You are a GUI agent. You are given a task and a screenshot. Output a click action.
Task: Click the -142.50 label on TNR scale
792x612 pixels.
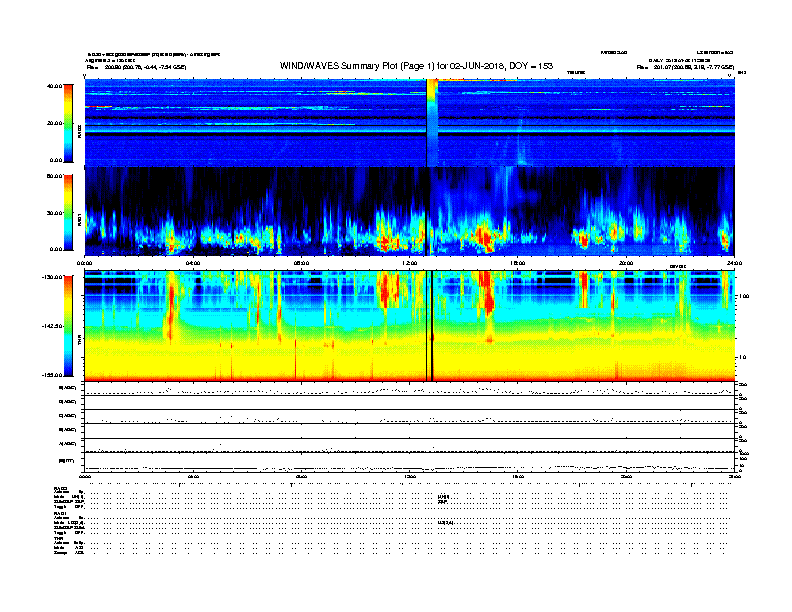(52, 326)
